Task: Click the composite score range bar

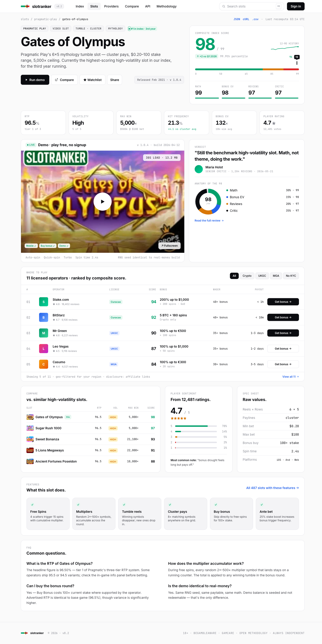Action: pyautogui.click(x=247, y=69)
